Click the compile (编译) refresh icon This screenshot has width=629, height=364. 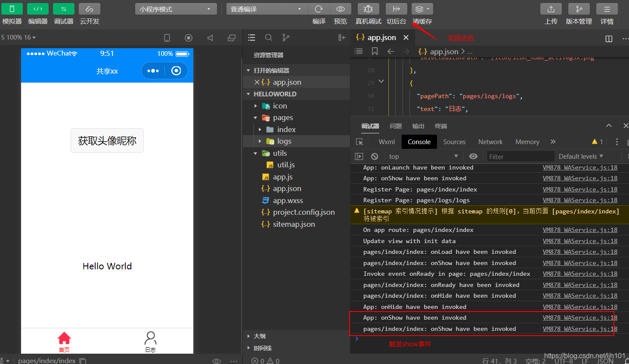point(319,9)
